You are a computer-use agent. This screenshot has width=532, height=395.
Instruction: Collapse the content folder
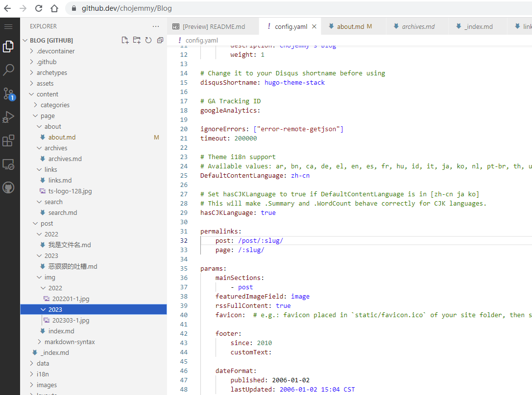(48, 94)
